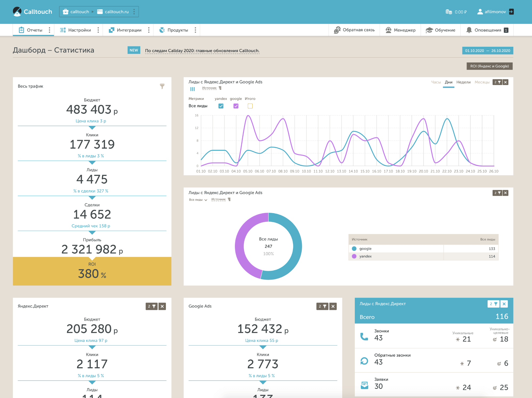Remove the Яндекс.Директ widget with X icon
Viewport: 532px width, 398px height.
162,306
